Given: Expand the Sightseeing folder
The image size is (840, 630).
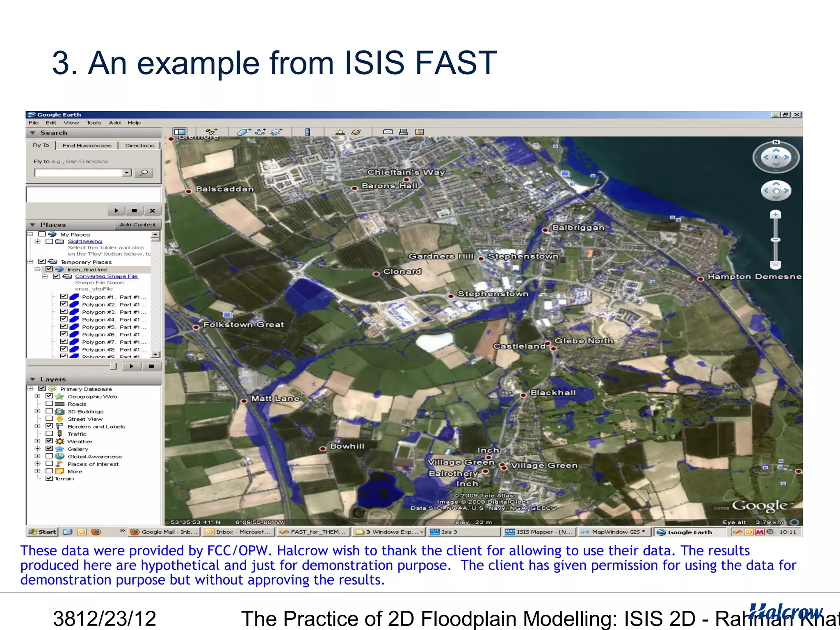Looking at the screenshot, I should [38, 242].
